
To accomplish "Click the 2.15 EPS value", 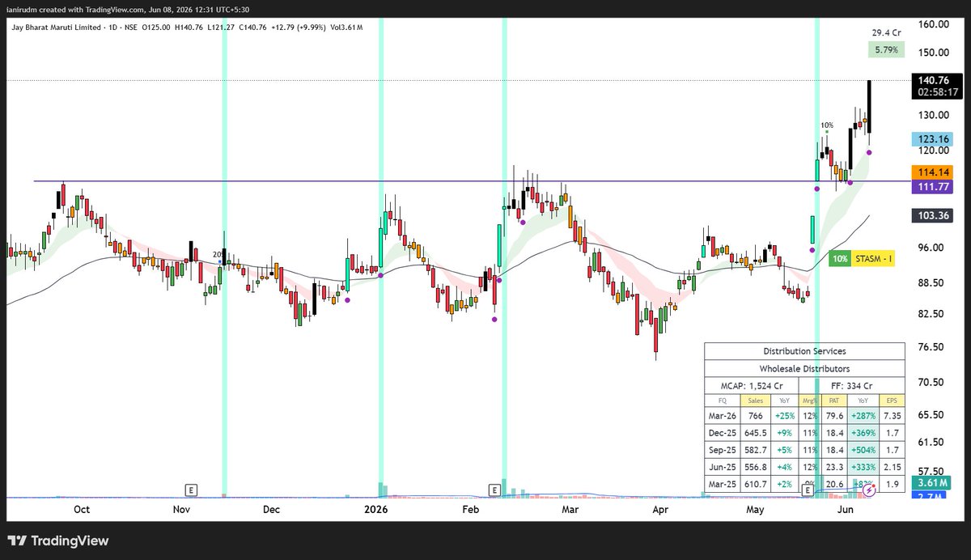I will pyautogui.click(x=893, y=467).
